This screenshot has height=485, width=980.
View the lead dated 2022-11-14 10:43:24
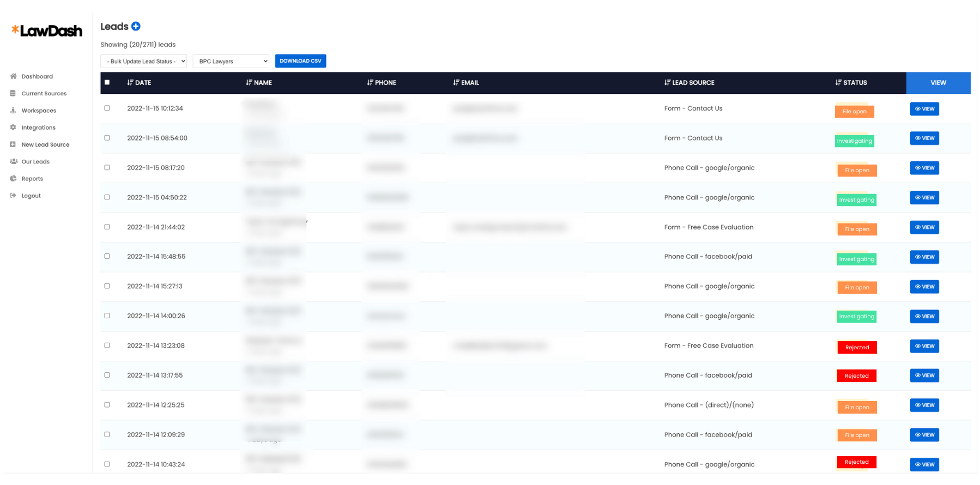pos(924,464)
